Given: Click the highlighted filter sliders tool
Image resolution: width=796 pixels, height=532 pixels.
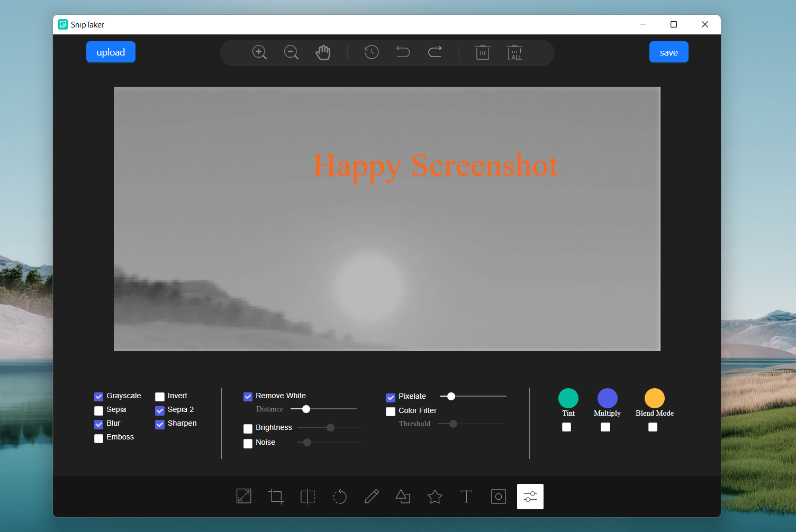Looking at the screenshot, I should pos(530,496).
